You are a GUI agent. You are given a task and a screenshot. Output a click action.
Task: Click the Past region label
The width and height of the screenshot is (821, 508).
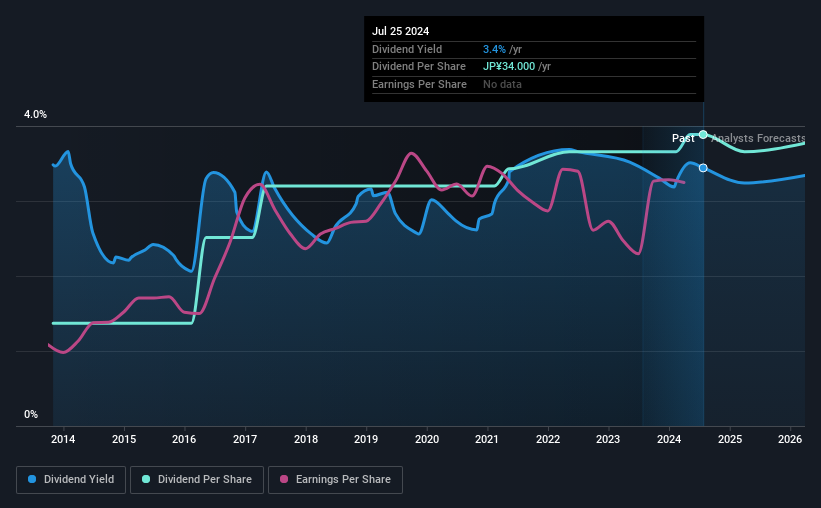tap(683, 138)
